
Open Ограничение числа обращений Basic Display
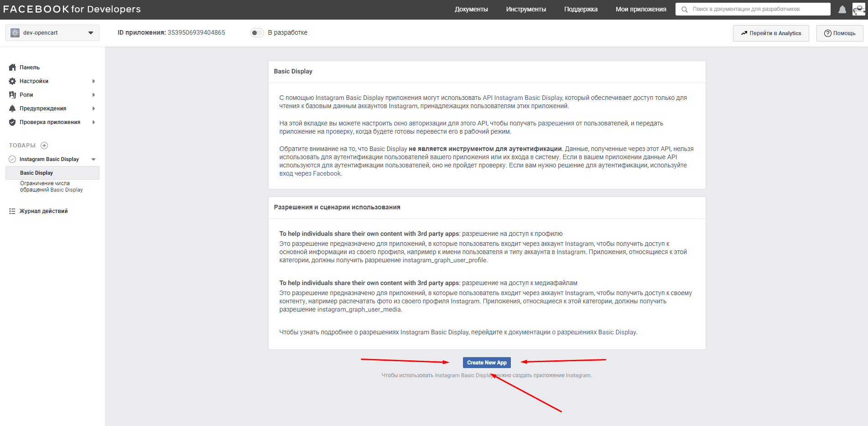(x=52, y=187)
